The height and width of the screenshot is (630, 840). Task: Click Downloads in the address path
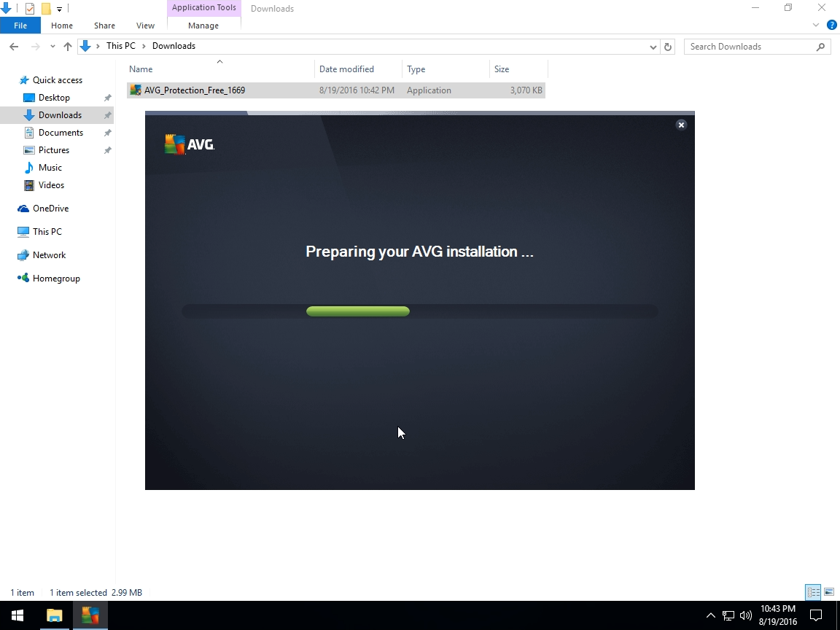click(174, 46)
